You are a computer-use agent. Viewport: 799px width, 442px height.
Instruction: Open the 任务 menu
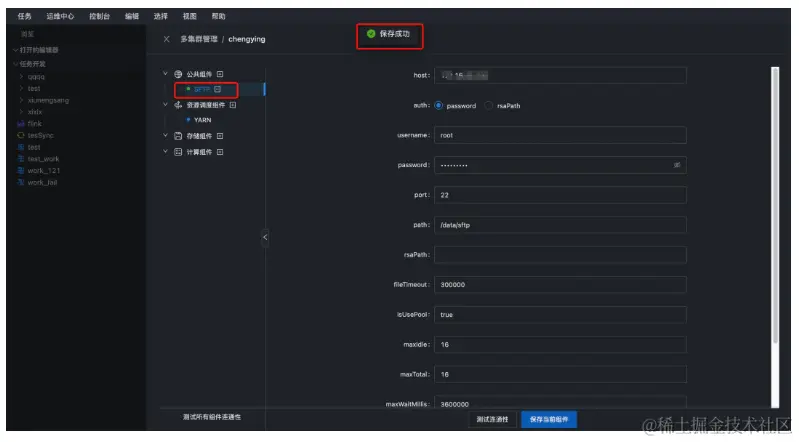pos(24,16)
